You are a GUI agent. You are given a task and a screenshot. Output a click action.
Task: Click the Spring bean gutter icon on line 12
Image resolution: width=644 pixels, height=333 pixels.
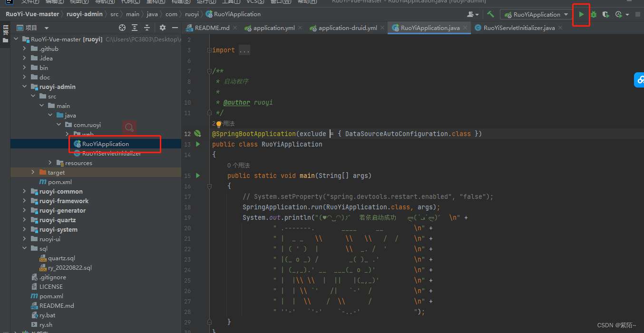click(197, 134)
